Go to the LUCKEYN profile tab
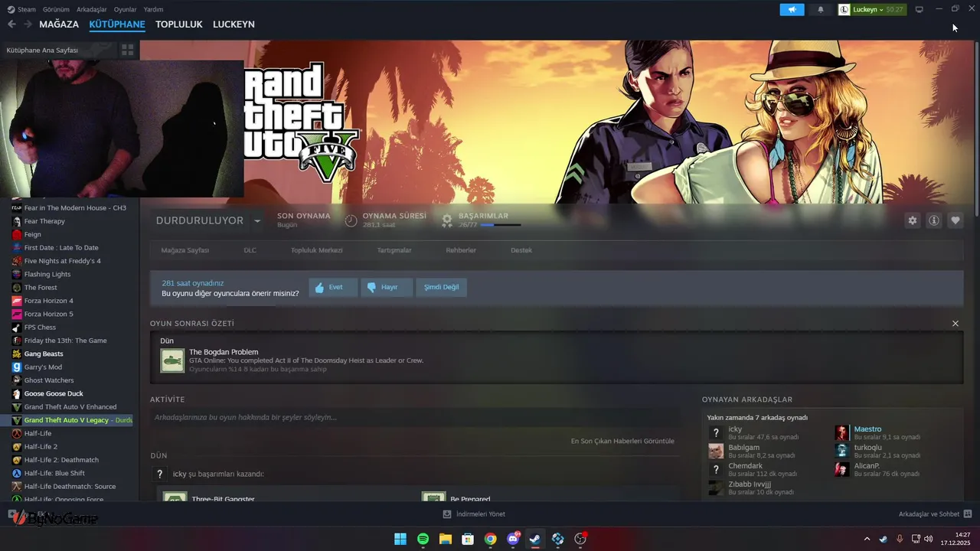Viewport: 980px width, 551px height. click(234, 24)
